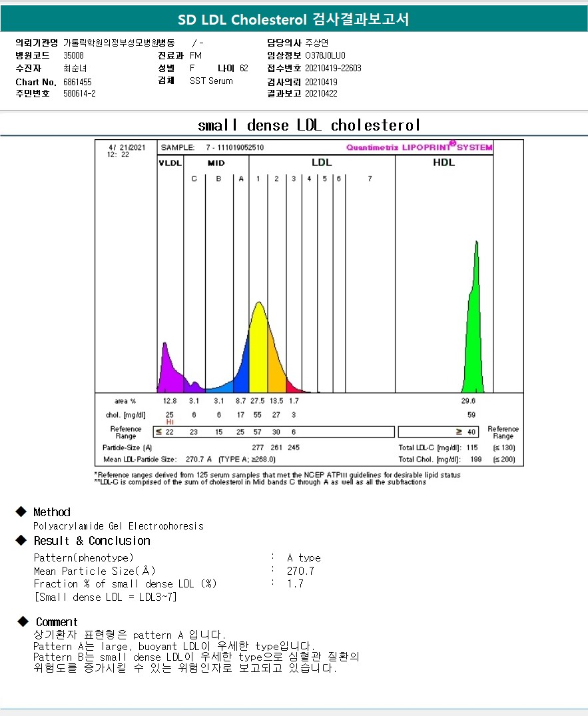Select the 'LDL' column header
The width and height of the screenshot is (588, 716).
(x=322, y=163)
